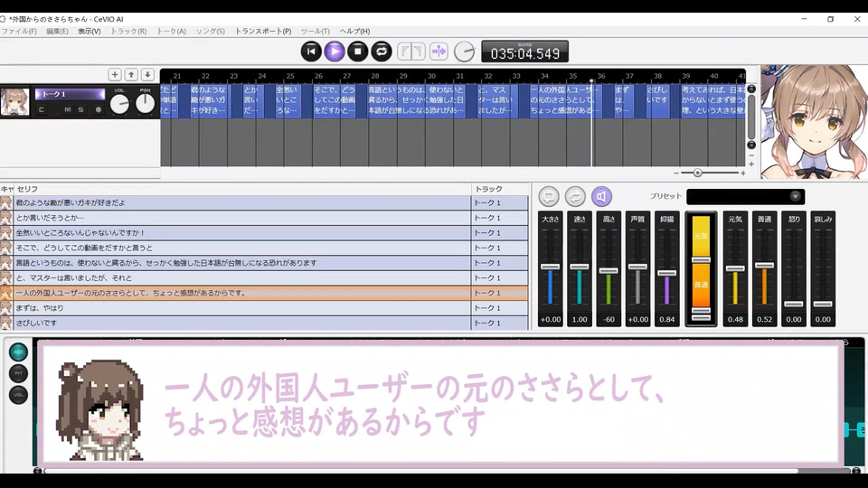Click the time display 035:04.549
Image resolution: width=868 pixels, height=488 pixels.
[x=524, y=52]
